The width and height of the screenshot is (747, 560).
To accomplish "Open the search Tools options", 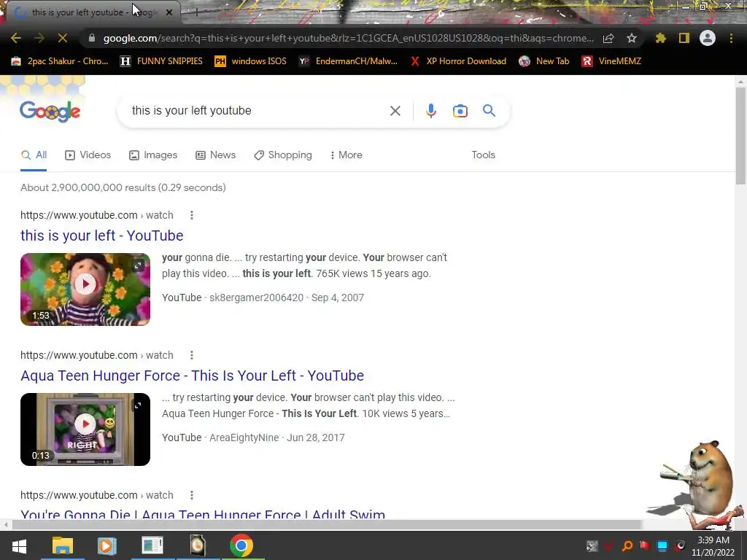I will pos(483,155).
